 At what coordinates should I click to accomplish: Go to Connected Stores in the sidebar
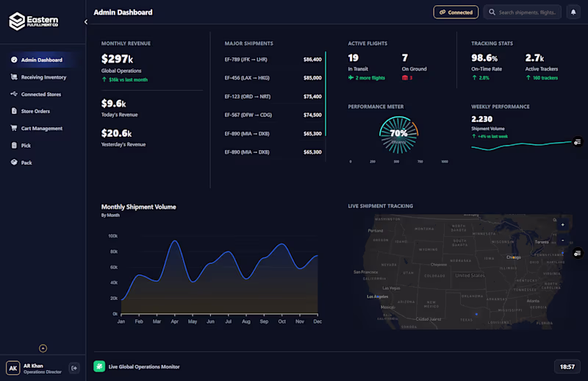pos(39,94)
